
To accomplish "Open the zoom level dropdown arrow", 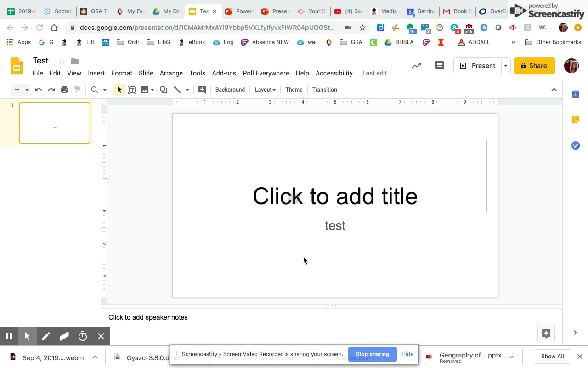I will [x=105, y=90].
